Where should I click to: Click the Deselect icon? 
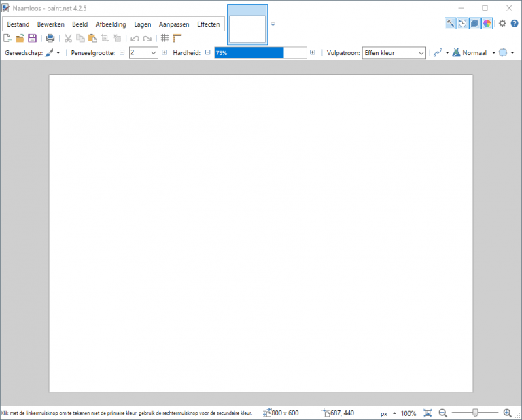coord(117,38)
